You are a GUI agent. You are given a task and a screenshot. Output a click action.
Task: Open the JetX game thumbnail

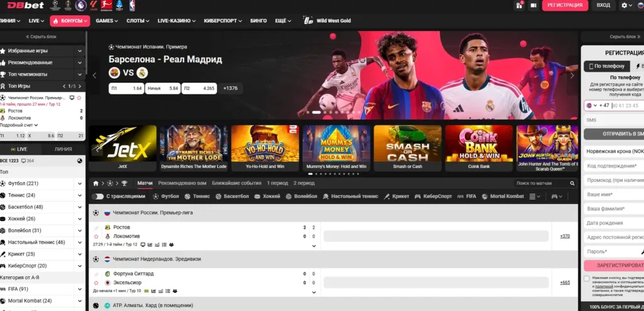point(123,148)
